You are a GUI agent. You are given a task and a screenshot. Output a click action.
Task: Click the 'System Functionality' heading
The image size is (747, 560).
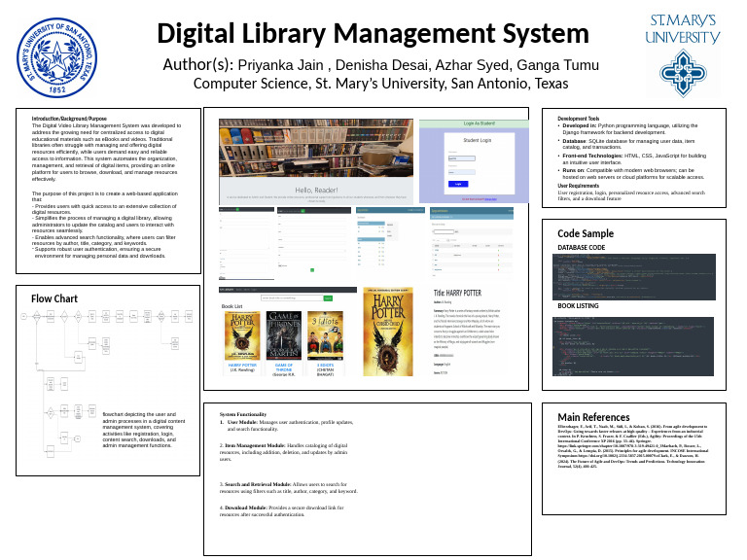(x=243, y=414)
